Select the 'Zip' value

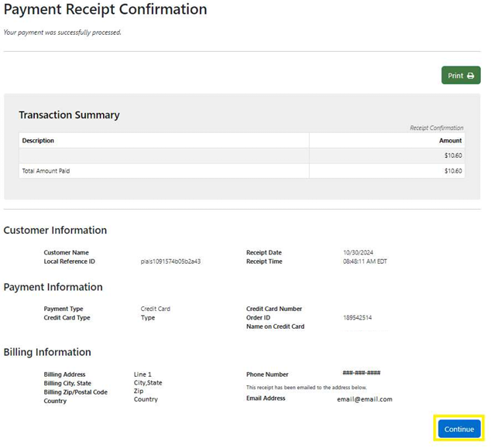pyautogui.click(x=139, y=391)
